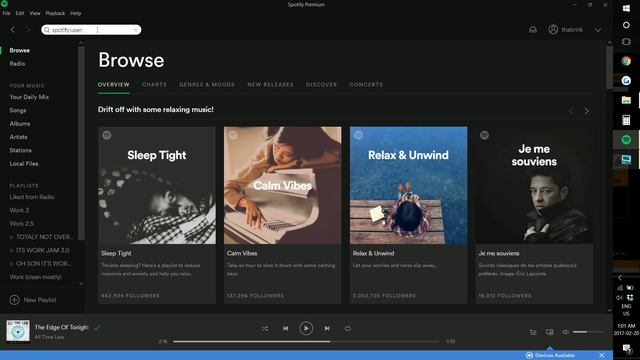Viewport: 640px width, 360px height.
Task: Open the play queue icon
Action: click(x=533, y=332)
